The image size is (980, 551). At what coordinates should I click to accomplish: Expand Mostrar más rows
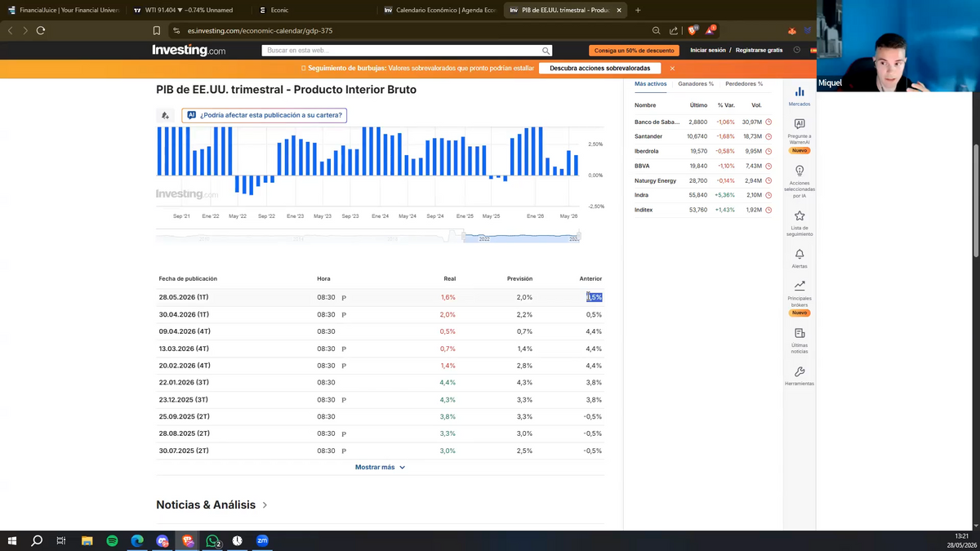click(380, 468)
